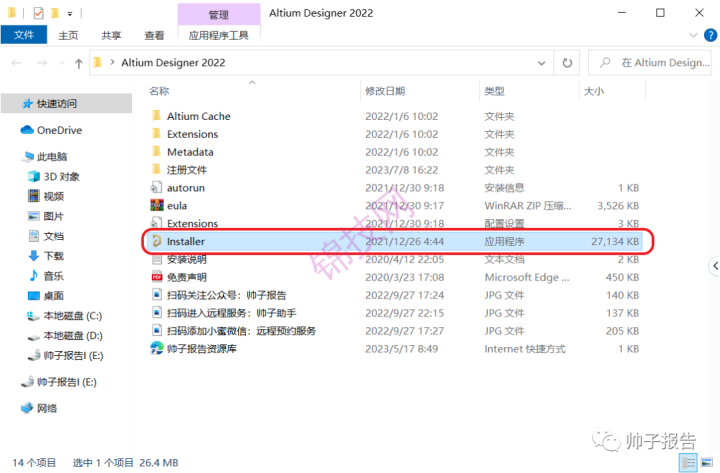Viewport: 720px width, 473px height.
Task: Open the 应用程序工具 ribbon tab
Action: point(219,35)
